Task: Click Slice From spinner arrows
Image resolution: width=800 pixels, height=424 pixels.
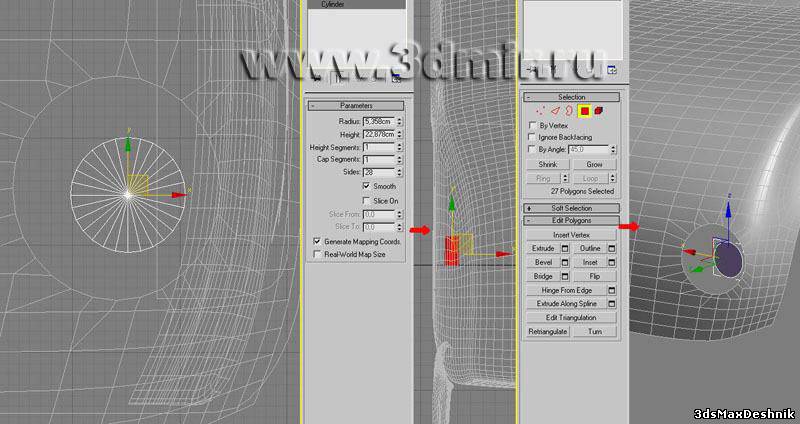Action: [x=399, y=214]
